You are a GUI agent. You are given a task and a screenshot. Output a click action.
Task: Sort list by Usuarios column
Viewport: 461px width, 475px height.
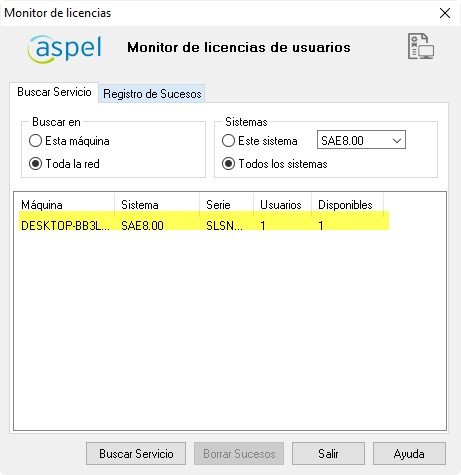pyautogui.click(x=282, y=204)
